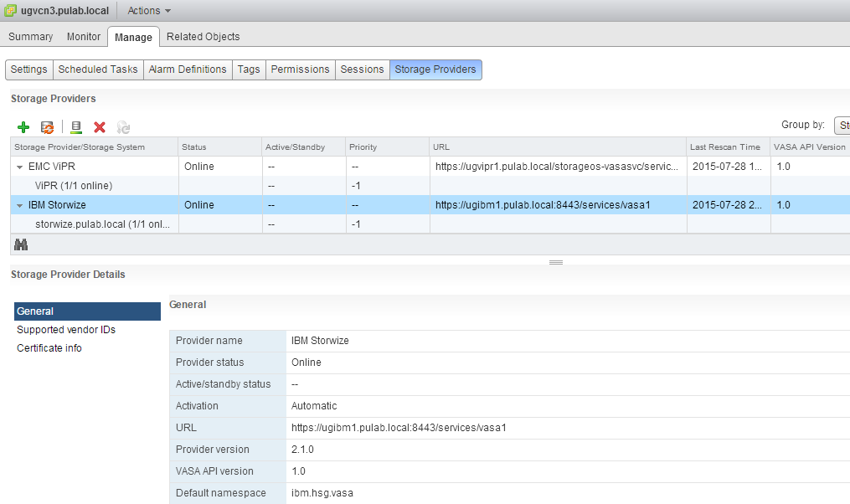This screenshot has height=504, width=850.
Task: Open the Permissions sub-tab
Action: click(300, 69)
